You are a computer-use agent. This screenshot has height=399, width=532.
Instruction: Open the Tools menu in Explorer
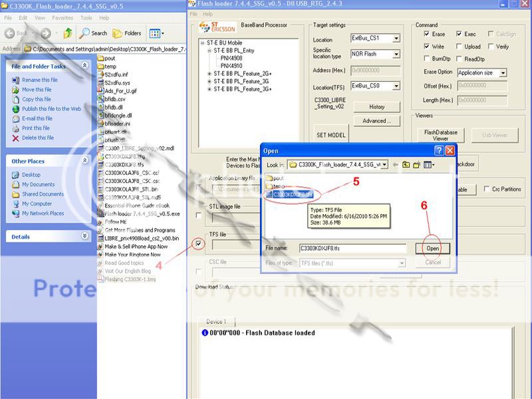pos(86,18)
